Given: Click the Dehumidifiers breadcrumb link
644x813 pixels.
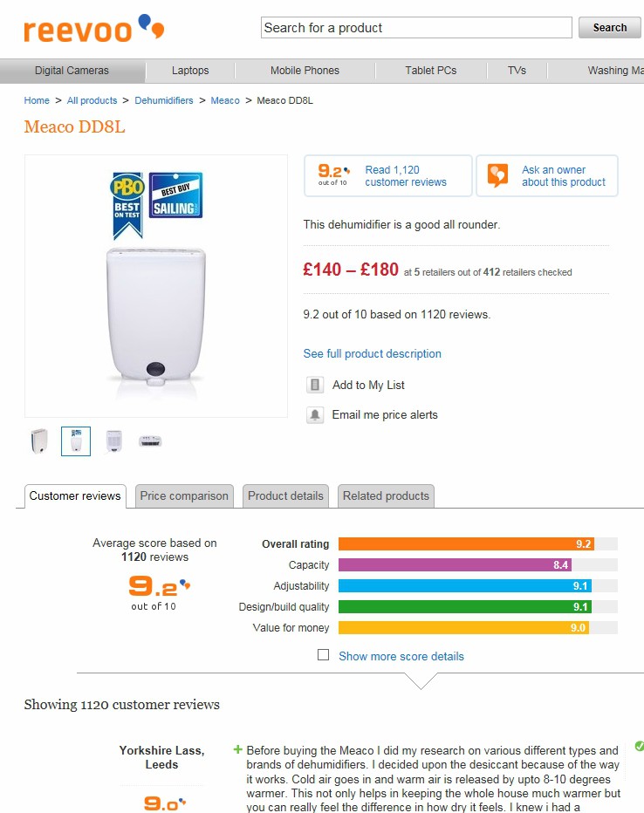Looking at the screenshot, I should click(x=164, y=100).
